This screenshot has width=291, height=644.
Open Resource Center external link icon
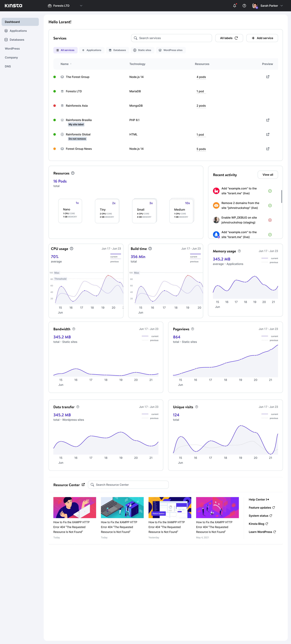click(x=83, y=485)
